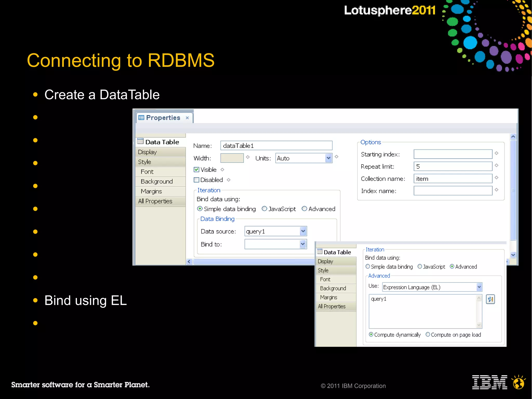Click the Properties tab table icon

(x=141, y=118)
